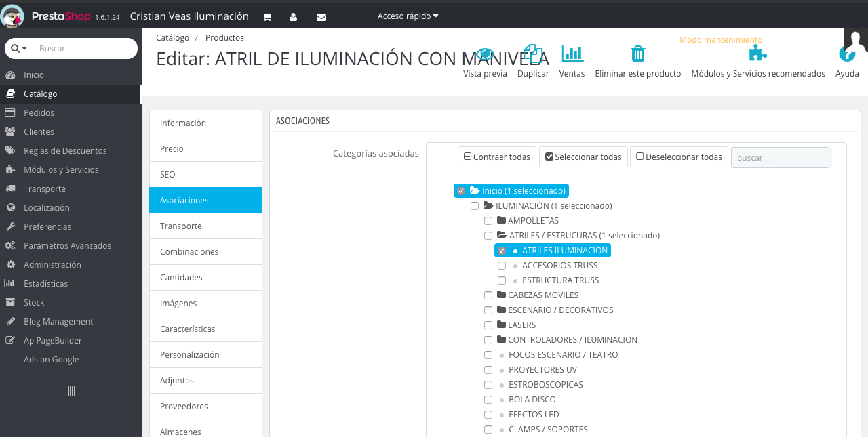Open the shopping cart icon in top bar

point(267,16)
